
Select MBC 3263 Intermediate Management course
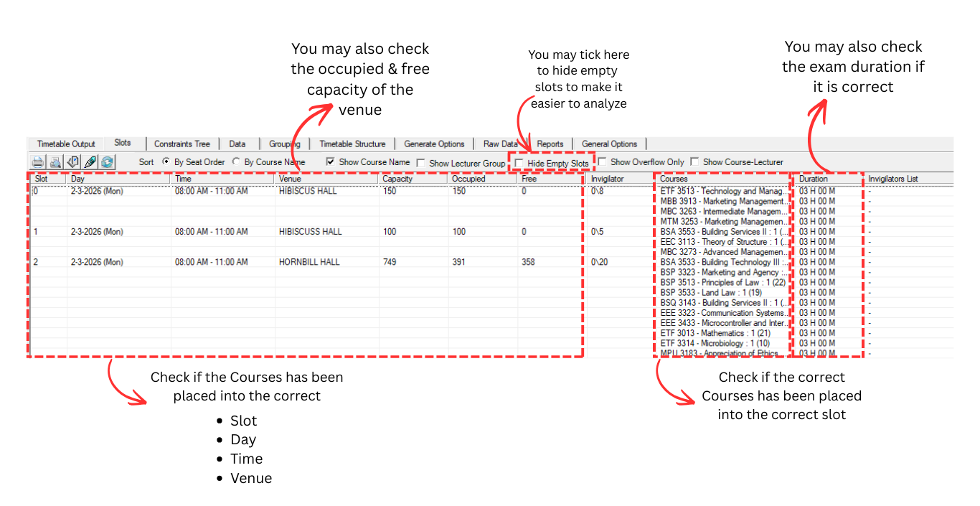pyautogui.click(x=724, y=212)
